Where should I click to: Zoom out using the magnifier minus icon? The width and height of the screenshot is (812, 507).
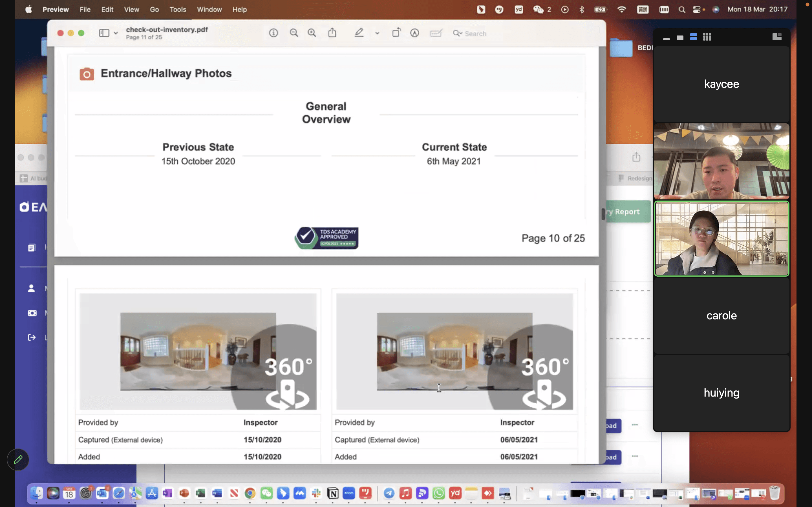click(x=294, y=33)
